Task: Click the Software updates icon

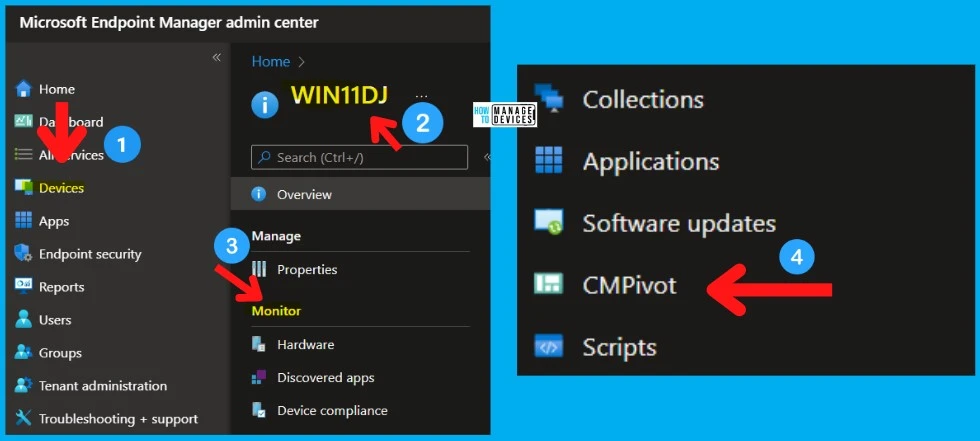Action: [x=549, y=222]
